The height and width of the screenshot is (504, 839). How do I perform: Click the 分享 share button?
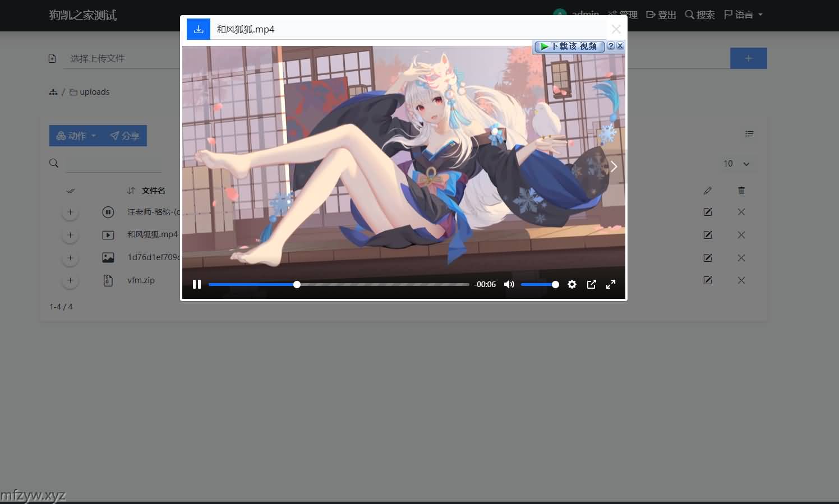pyautogui.click(x=125, y=136)
